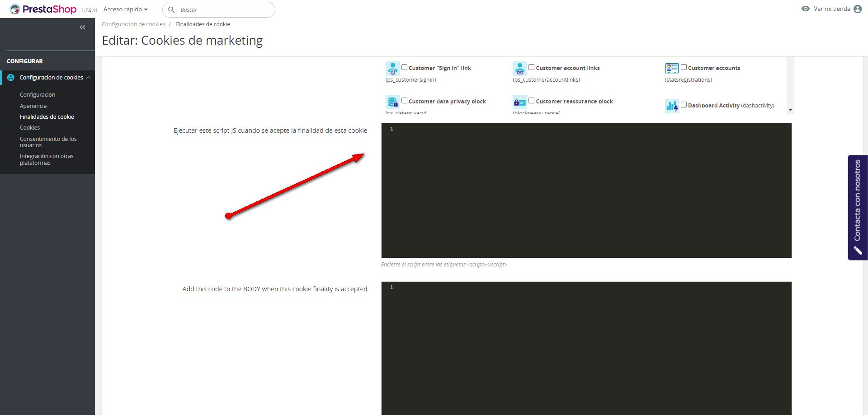Check the Customer "Sign in" link checkbox
868x415 pixels.
coord(405,67)
